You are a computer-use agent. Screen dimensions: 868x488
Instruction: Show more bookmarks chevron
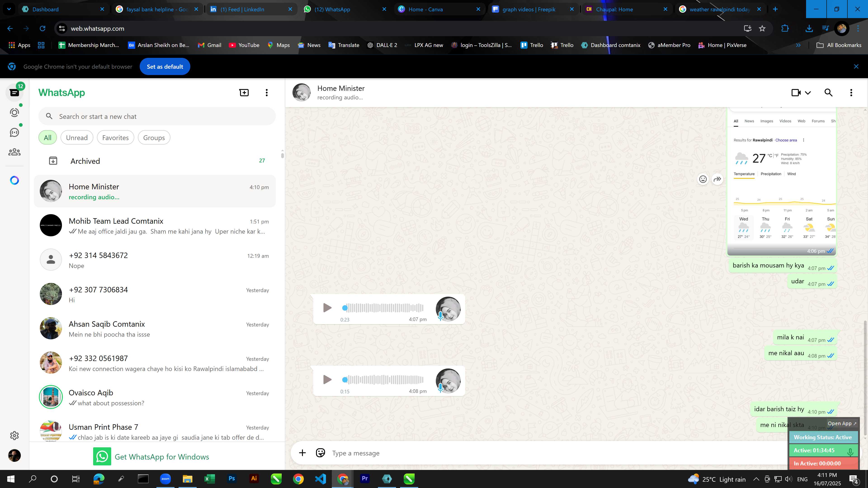click(x=798, y=45)
